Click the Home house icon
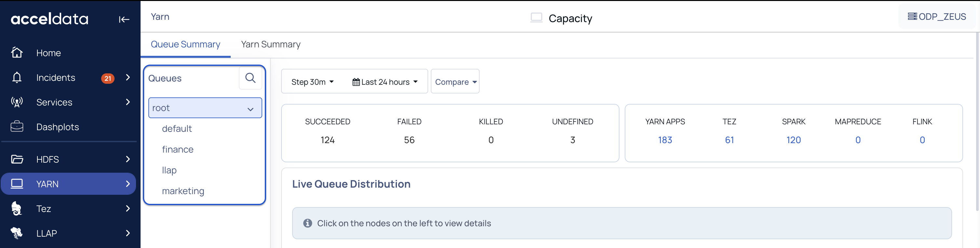Screen dimensions: 980x248 coord(17,52)
